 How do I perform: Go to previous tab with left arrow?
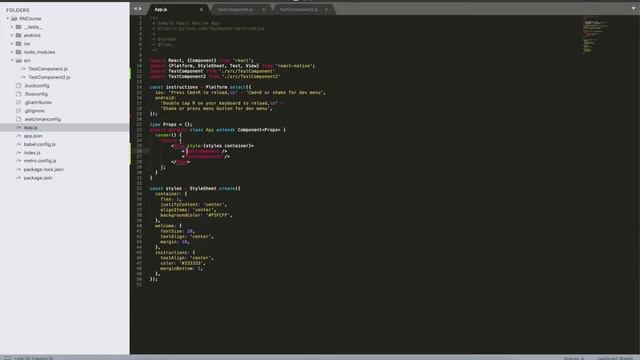[x=136, y=9]
